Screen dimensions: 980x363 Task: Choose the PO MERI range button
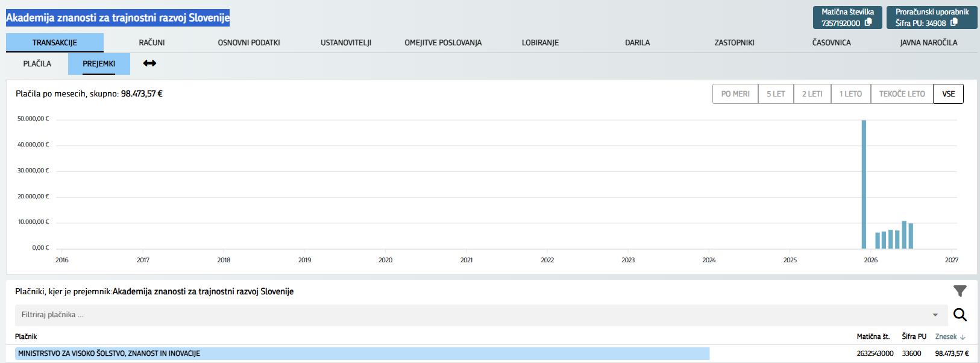[735, 94]
